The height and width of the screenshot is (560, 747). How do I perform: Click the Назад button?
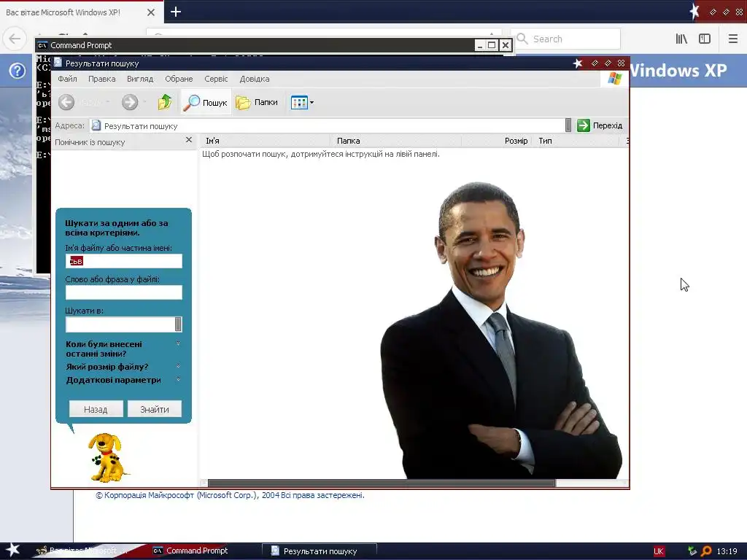coord(96,409)
